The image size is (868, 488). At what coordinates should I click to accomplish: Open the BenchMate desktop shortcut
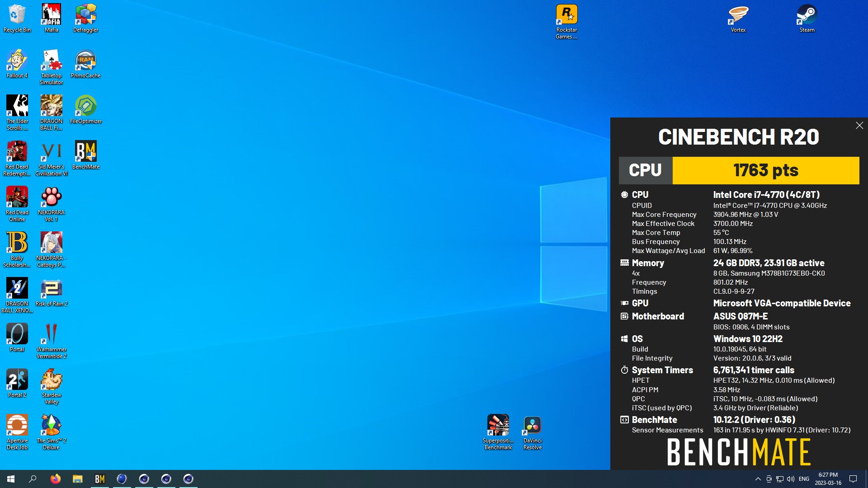coord(86,155)
